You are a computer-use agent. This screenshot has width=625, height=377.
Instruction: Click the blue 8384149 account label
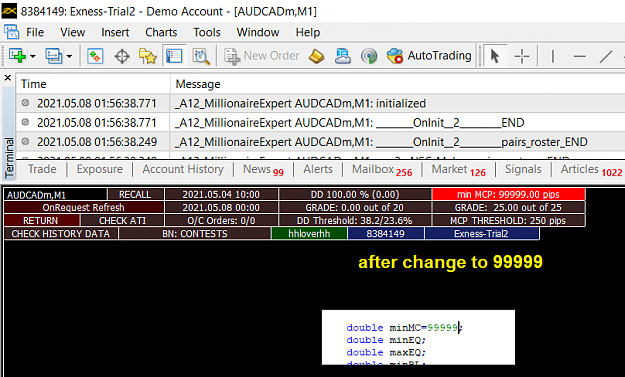point(385,234)
